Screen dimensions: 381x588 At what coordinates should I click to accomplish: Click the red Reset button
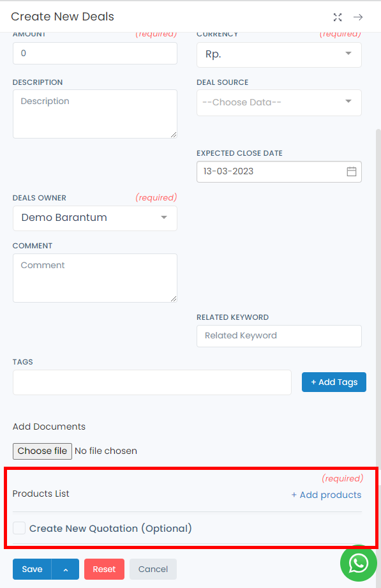[x=104, y=569]
